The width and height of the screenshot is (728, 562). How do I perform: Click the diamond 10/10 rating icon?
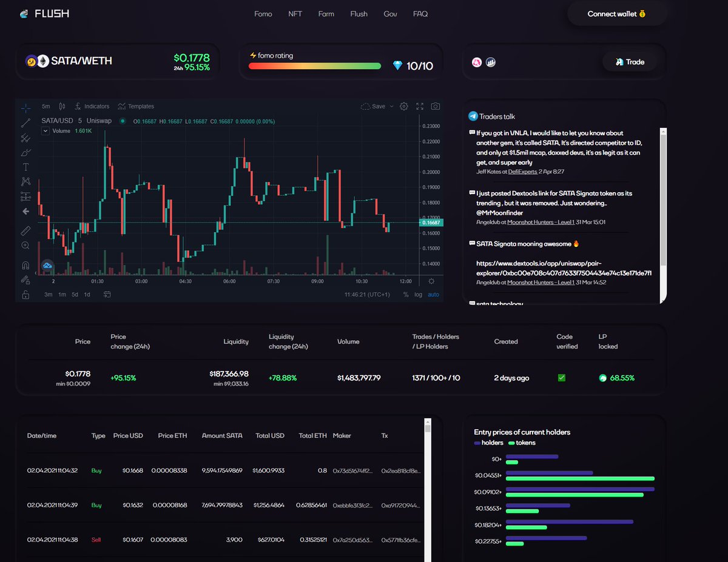click(397, 65)
